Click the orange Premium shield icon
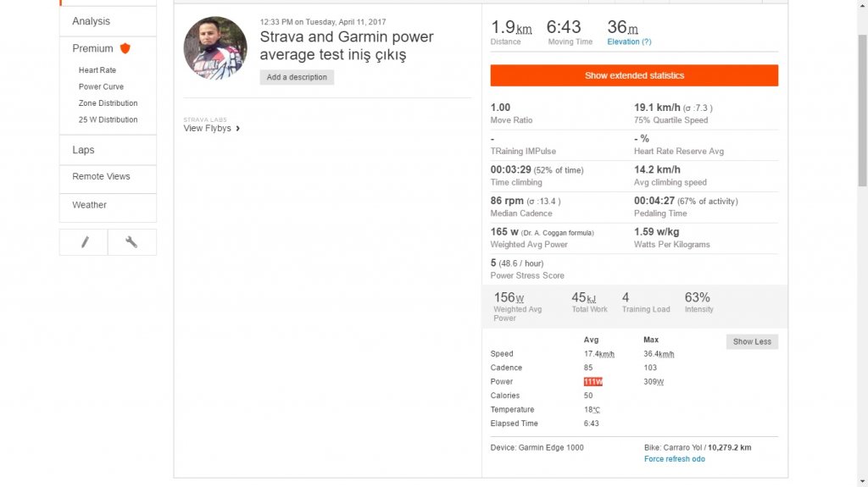The image size is (868, 487). tap(125, 48)
